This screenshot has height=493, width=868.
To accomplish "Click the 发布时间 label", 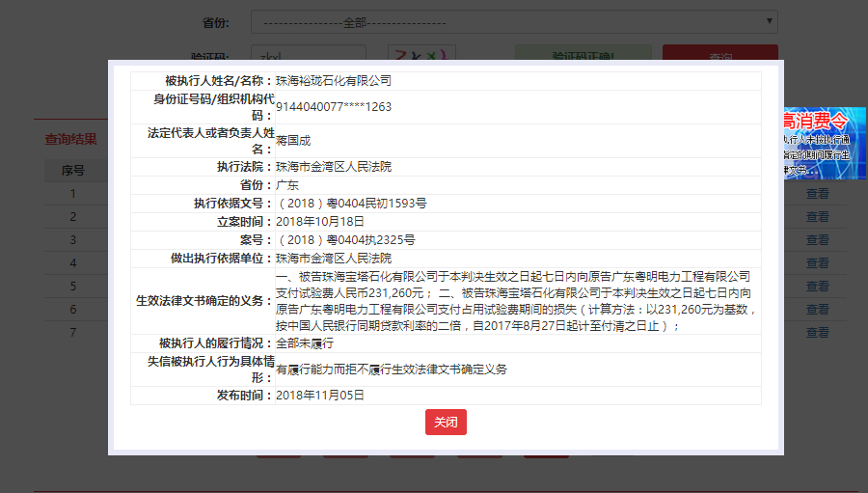I will (245, 395).
